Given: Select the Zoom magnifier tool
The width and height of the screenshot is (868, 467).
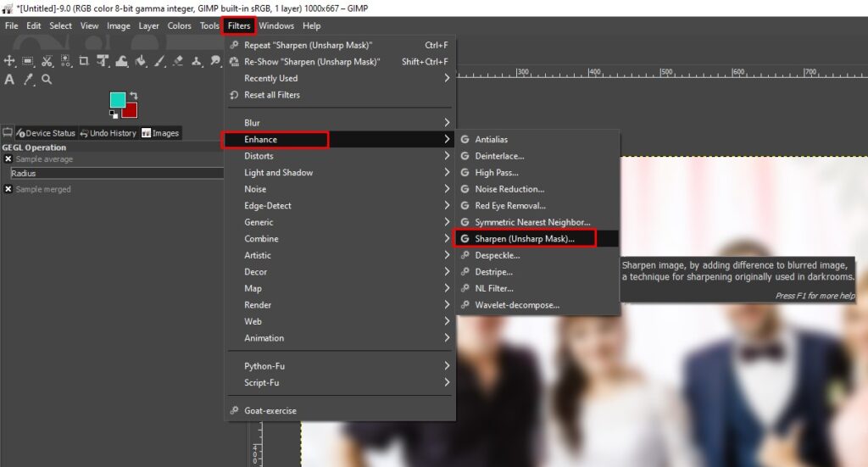Looking at the screenshot, I should point(47,79).
